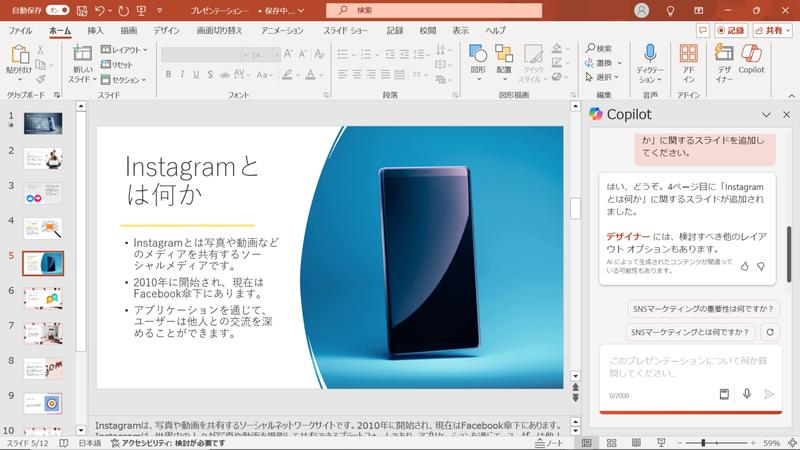This screenshot has height=450, width=800.
Task: Refresh the Copilot suggested prompts
Action: (769, 332)
